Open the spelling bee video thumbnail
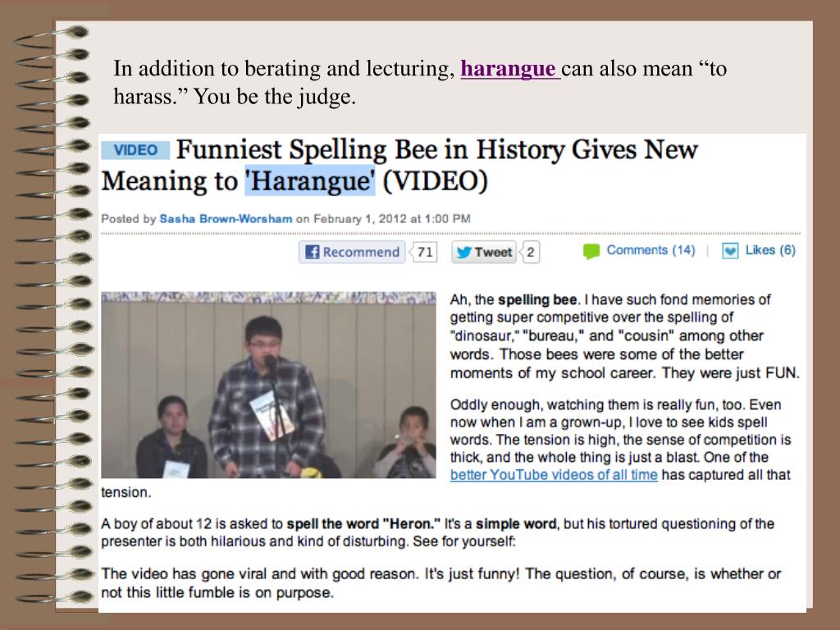This screenshot has height=630, width=840. coord(268,385)
